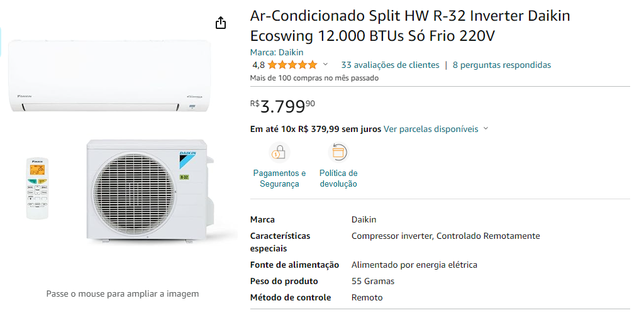Click the Pagamentos e Segurança lock icon
The height and width of the screenshot is (313, 644).
click(279, 153)
